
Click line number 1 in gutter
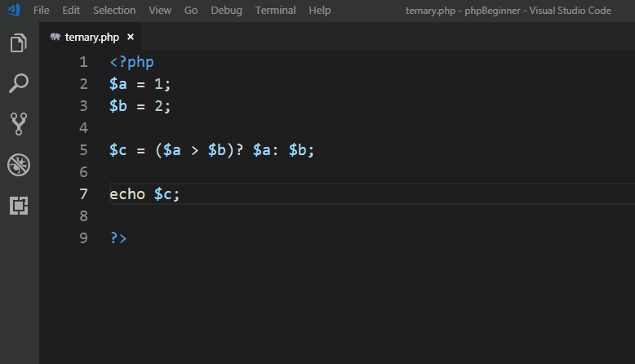tap(83, 62)
